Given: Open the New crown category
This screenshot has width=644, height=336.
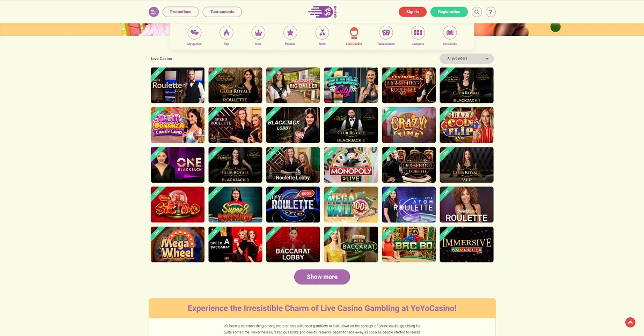Looking at the screenshot, I should [x=258, y=32].
